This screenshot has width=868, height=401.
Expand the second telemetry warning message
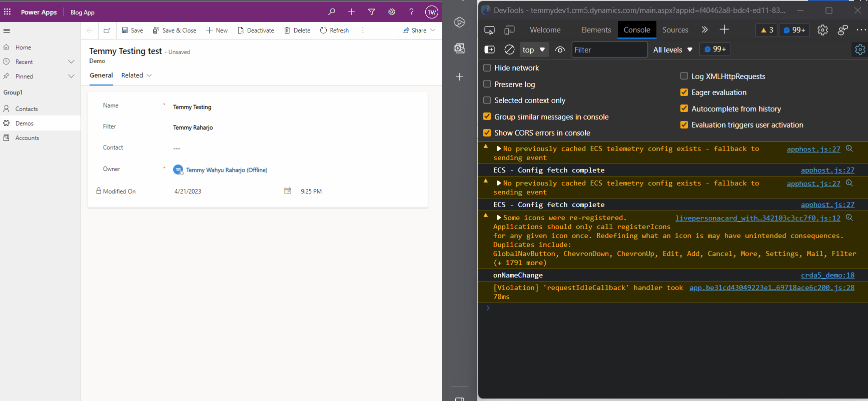pyautogui.click(x=499, y=183)
